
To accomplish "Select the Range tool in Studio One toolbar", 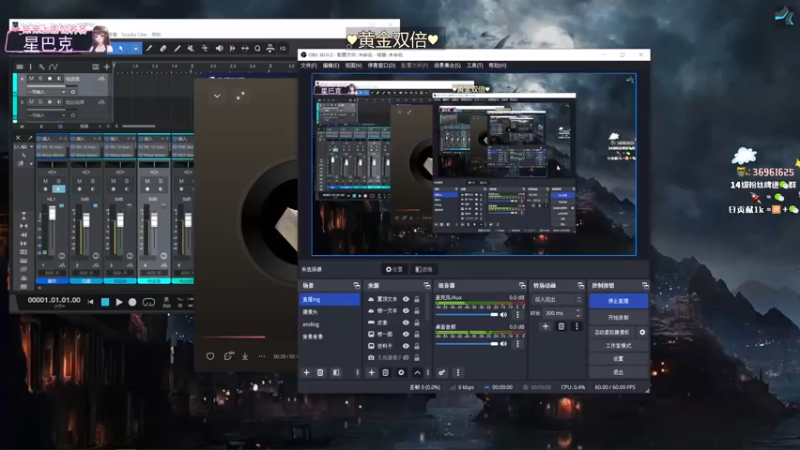I will tap(135, 48).
